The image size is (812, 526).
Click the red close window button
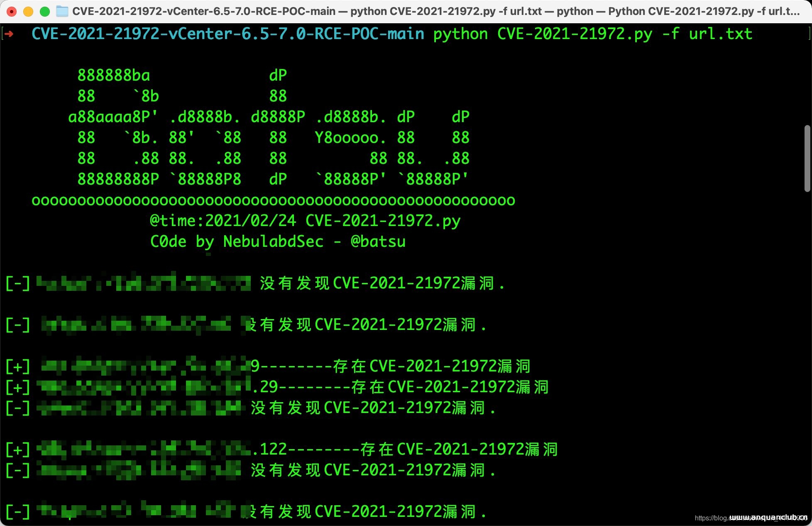point(12,12)
